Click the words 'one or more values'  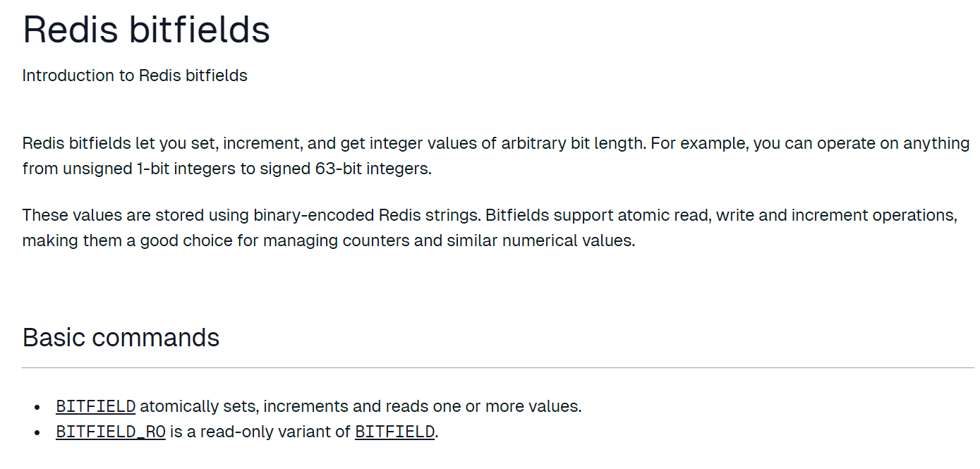(515, 406)
